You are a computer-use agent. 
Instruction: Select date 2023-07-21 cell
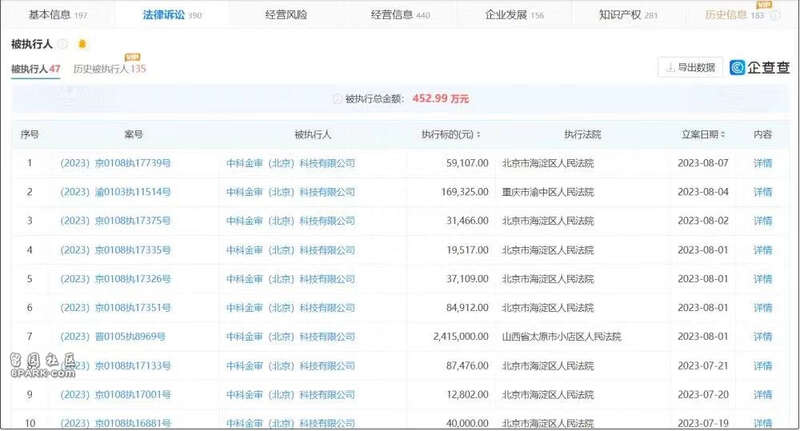pos(703,366)
